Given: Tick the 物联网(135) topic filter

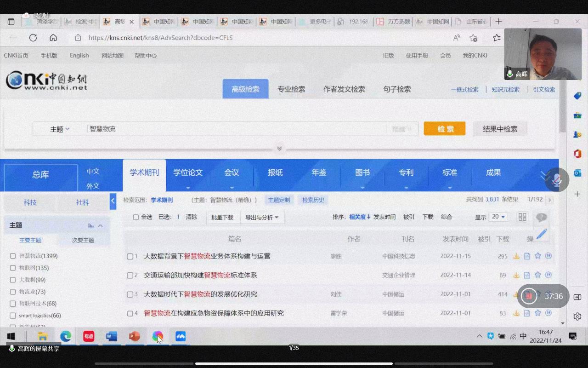Looking at the screenshot, I should click(13, 268).
